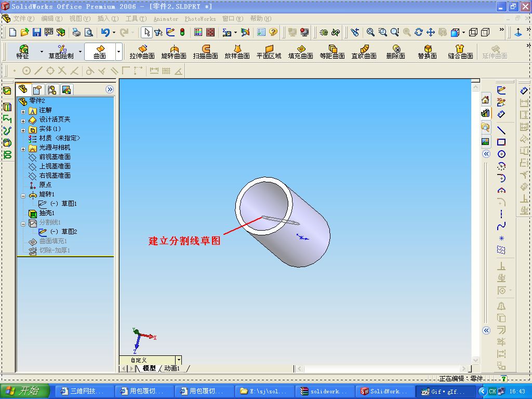Select 前视基准面 in the feature tree
The height and width of the screenshot is (399, 532).
click(54, 157)
